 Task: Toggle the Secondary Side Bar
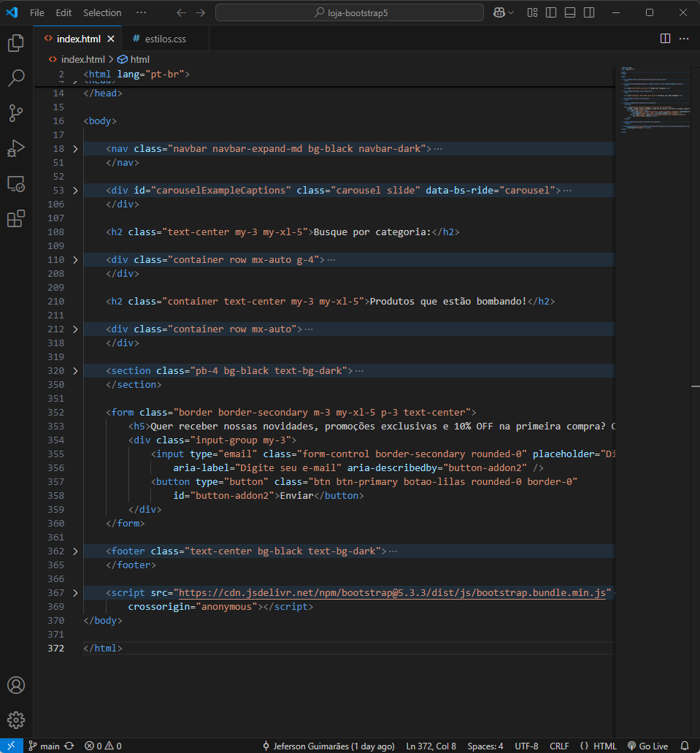click(589, 13)
